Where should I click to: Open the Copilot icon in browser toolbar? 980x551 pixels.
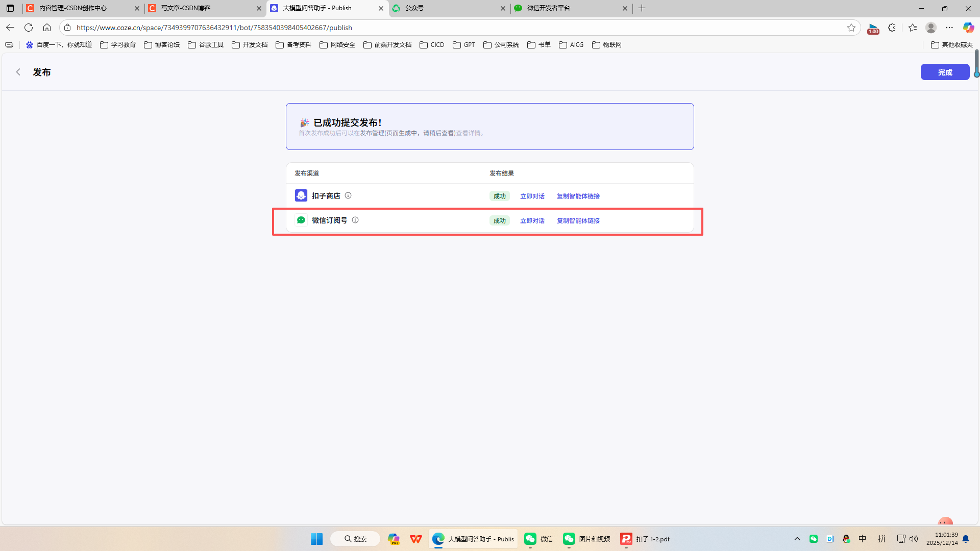pyautogui.click(x=968, y=28)
